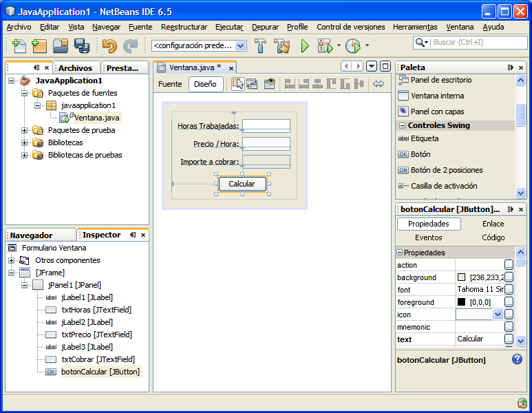This screenshot has width=532, height=413.
Task: Click the status bar update notification icon
Action: click(522, 403)
